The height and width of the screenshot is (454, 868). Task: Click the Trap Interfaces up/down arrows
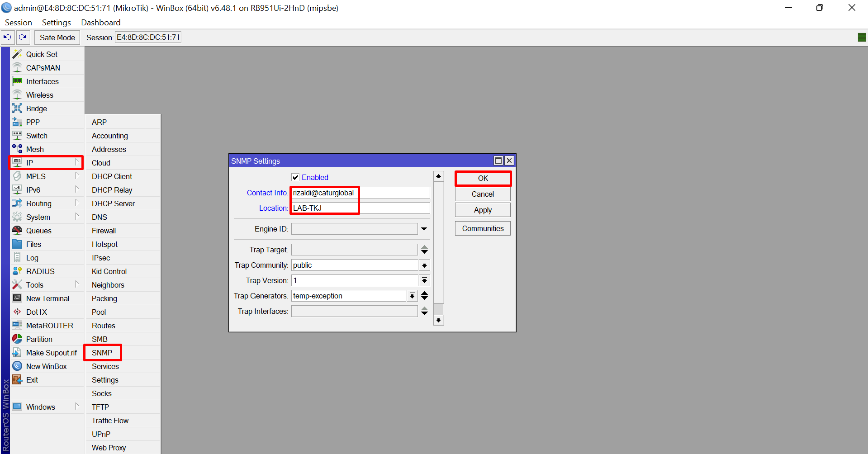click(x=424, y=311)
